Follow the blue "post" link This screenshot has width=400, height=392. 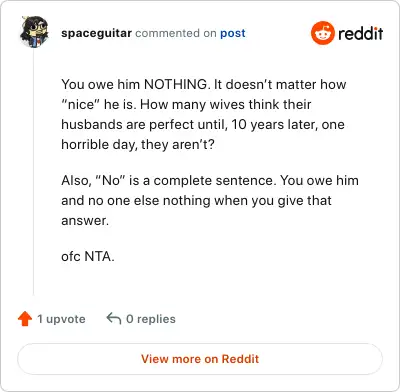[x=233, y=33]
